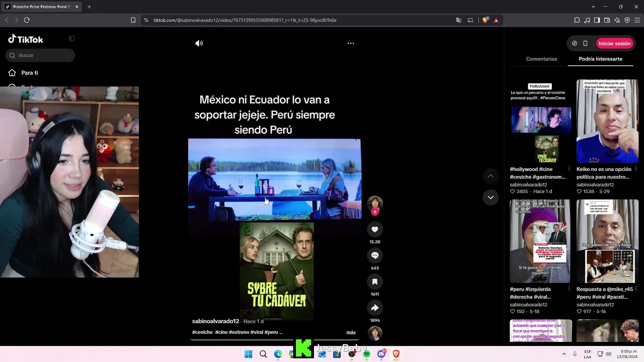
Task: Open the Brave VPN shield icon
Action: click(x=627, y=20)
